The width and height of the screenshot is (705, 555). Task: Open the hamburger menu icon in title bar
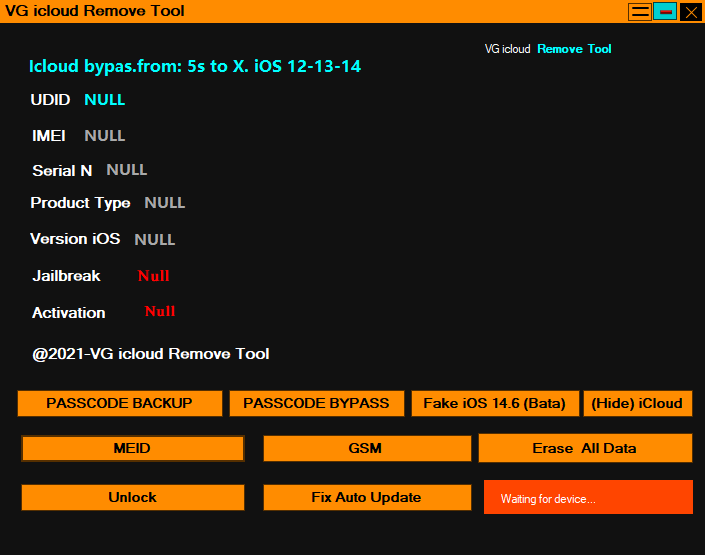pyautogui.click(x=640, y=12)
